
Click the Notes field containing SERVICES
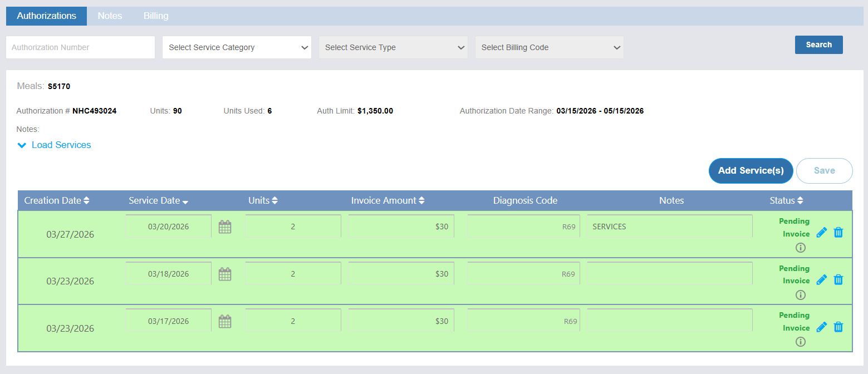(x=669, y=227)
